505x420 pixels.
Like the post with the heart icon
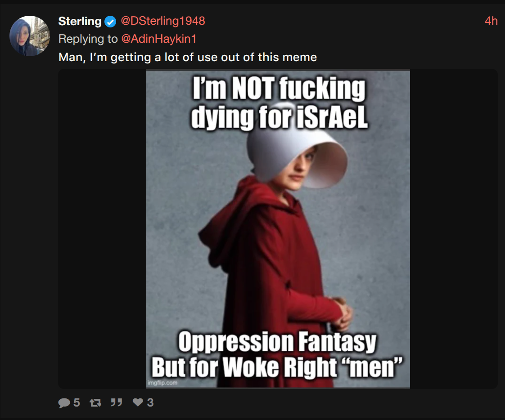pos(138,402)
